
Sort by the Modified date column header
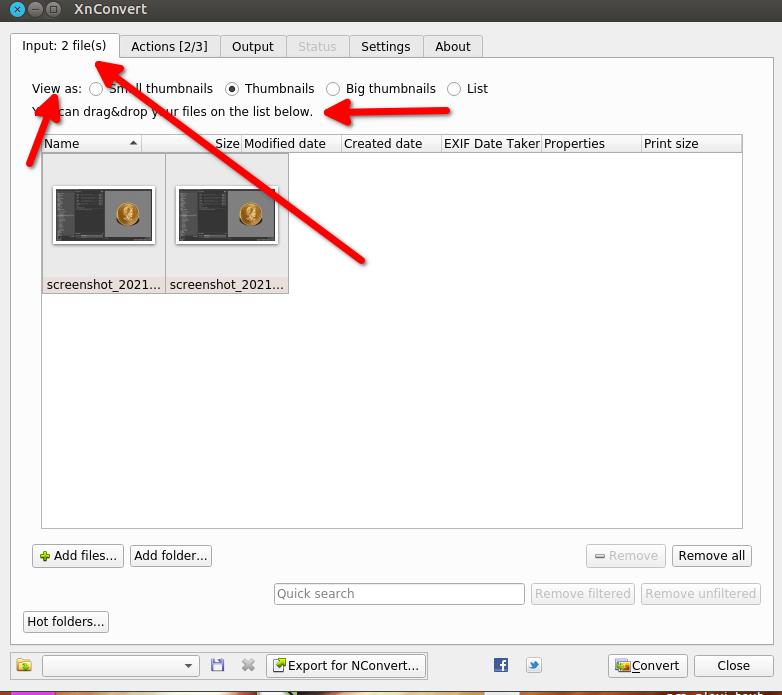(x=291, y=144)
